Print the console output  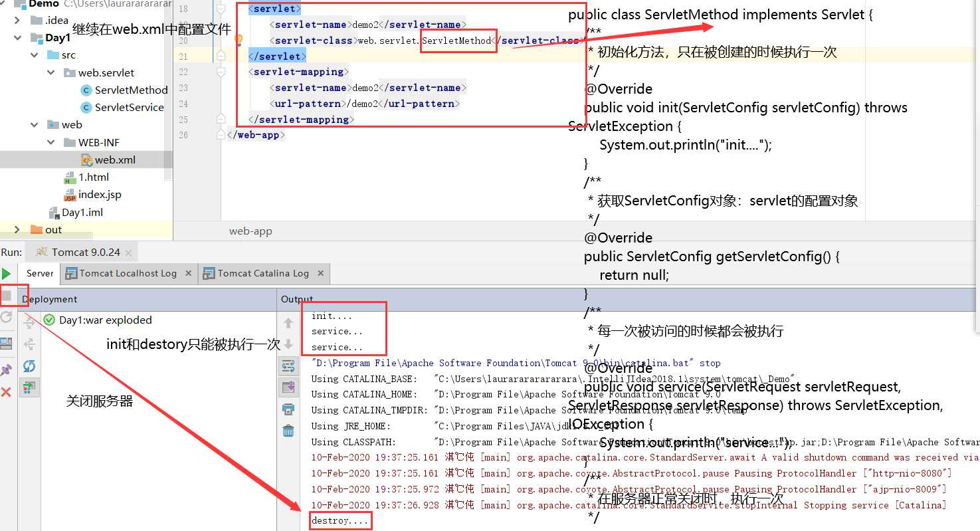(x=288, y=409)
